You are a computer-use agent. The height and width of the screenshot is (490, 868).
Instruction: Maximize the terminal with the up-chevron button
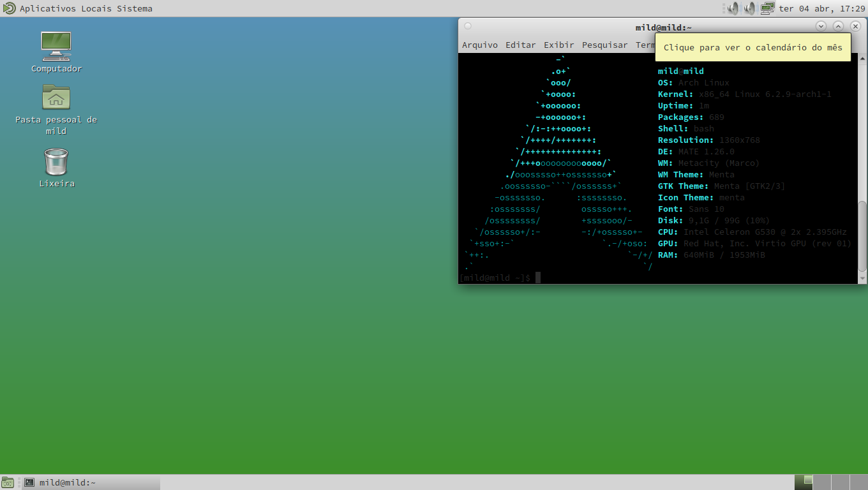(839, 26)
